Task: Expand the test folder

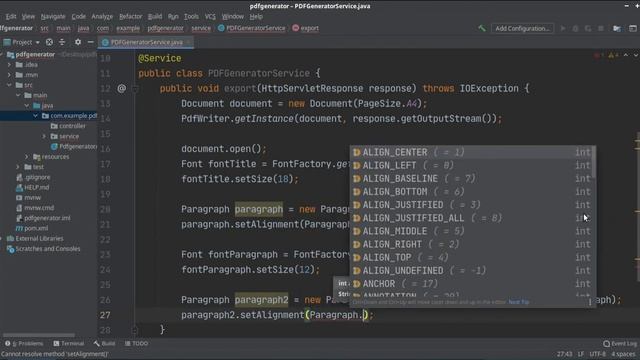Action: point(18,167)
